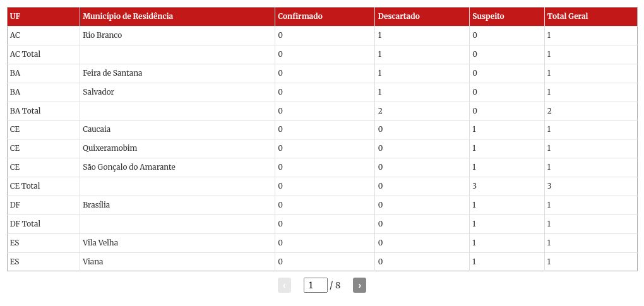Click the Brasília municipality cell
The width and height of the screenshot is (644, 306).
tap(96, 205)
